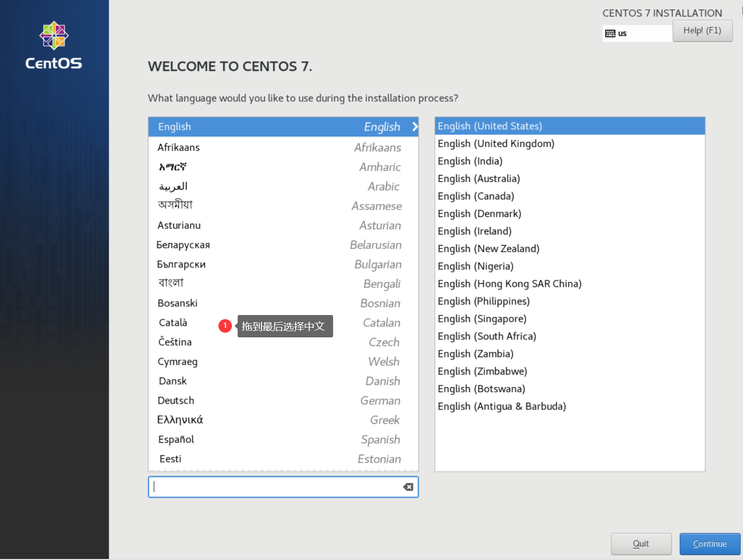The width and height of the screenshot is (743, 560).
Task: Choose English (Australia) locale
Action: [x=570, y=179]
